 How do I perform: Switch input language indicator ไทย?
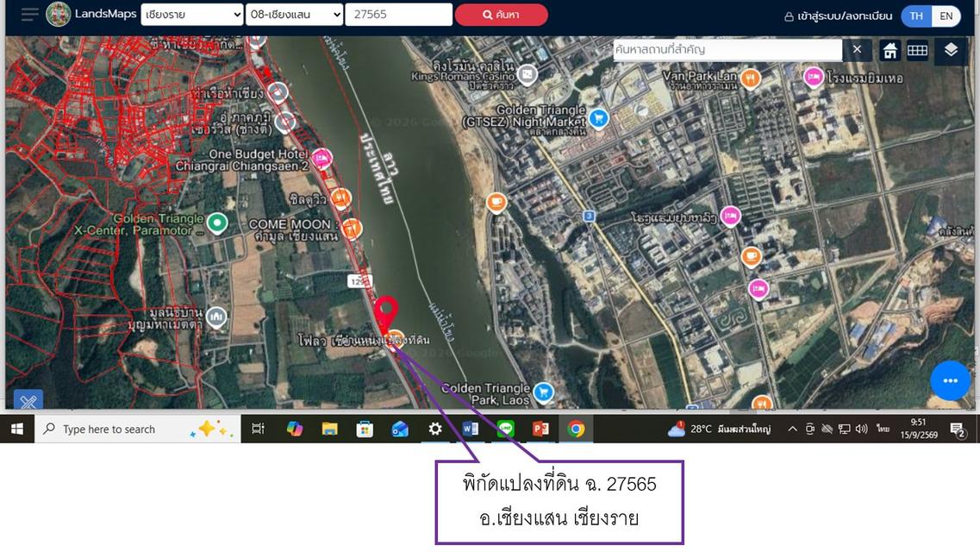pyautogui.click(x=883, y=429)
